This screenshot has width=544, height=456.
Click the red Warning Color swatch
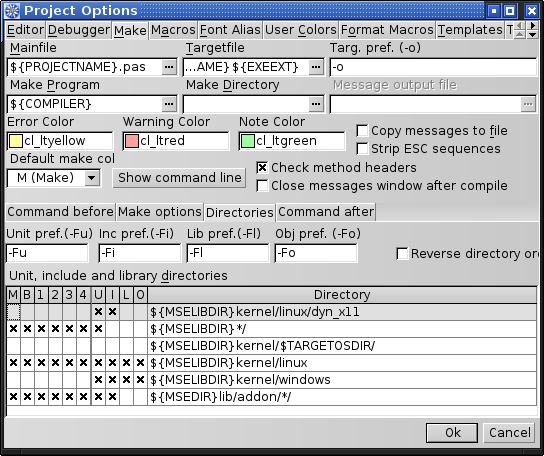point(131,141)
